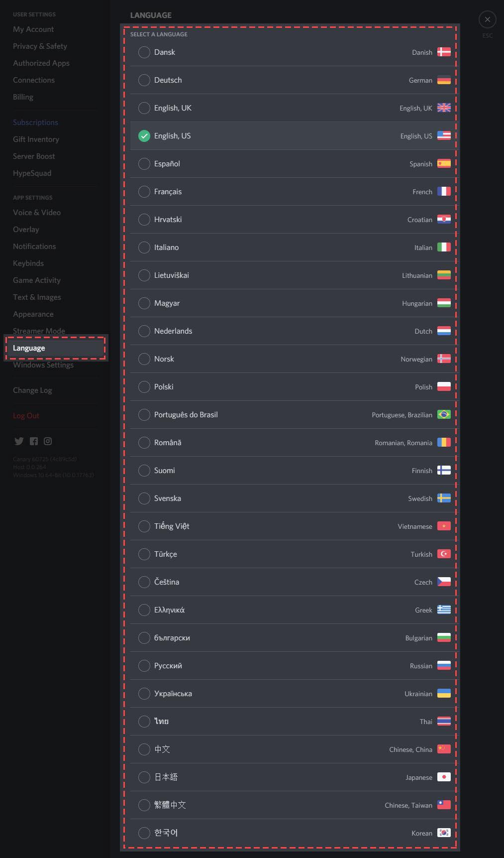
Task: Open the Subscriptions section
Action: pyautogui.click(x=35, y=123)
